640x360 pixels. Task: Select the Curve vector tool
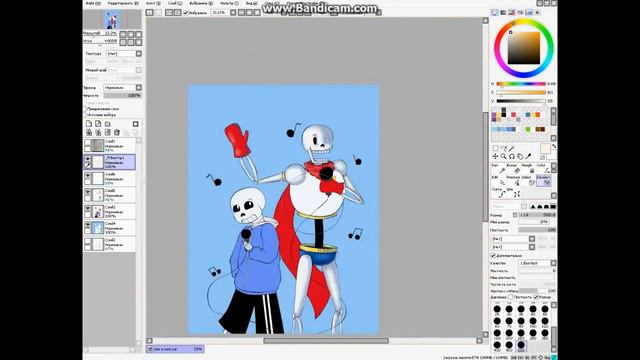coord(498,192)
